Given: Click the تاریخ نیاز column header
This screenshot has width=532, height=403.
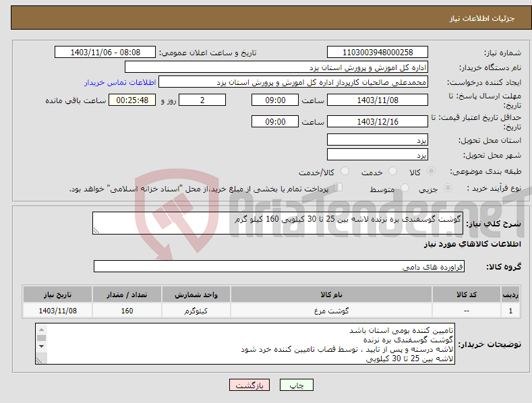Looking at the screenshot, I should (x=58, y=294).
